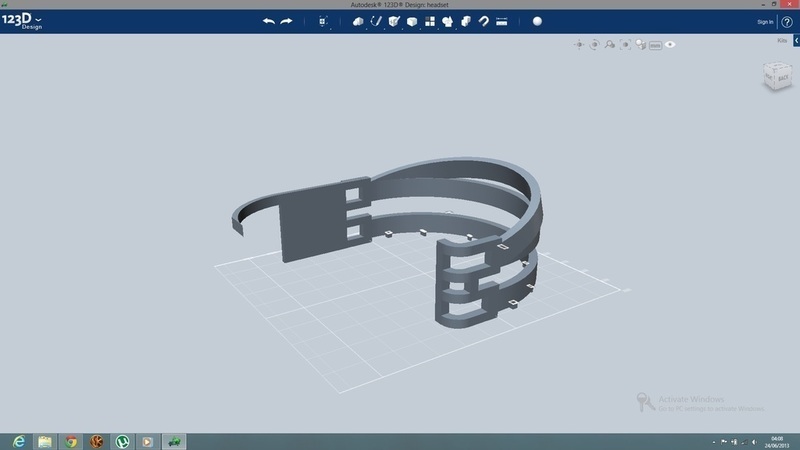The width and height of the screenshot is (800, 450).
Task: Open the visual style materials options
Action: click(640, 44)
